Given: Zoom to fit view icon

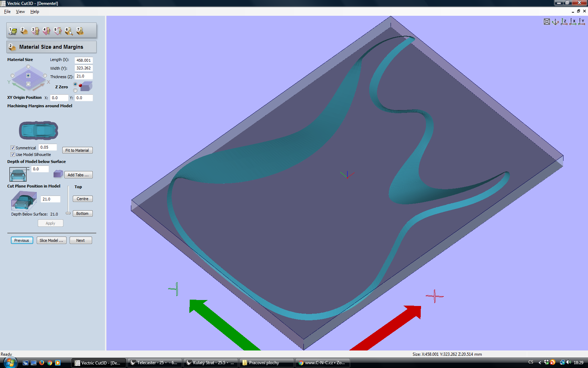Looking at the screenshot, I should [x=547, y=22].
